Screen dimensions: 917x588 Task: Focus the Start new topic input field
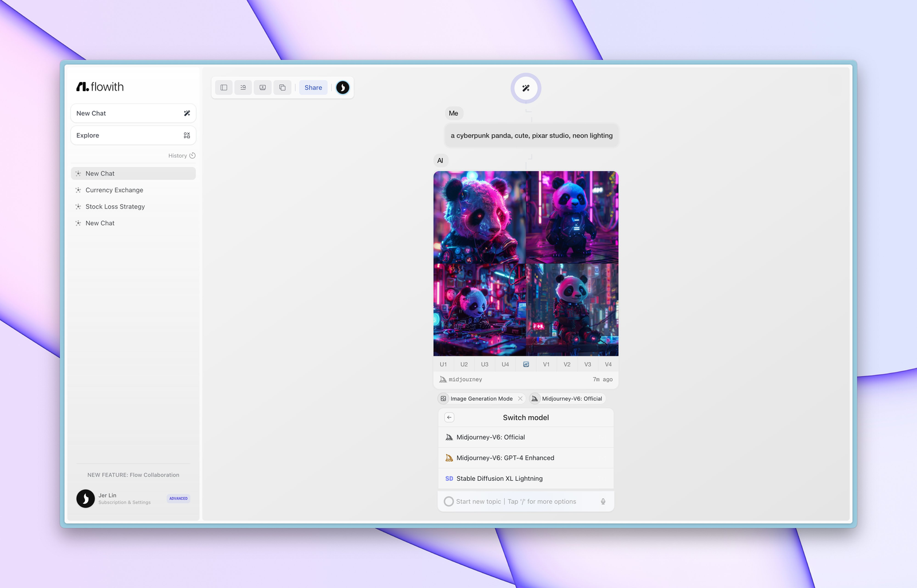tap(526, 501)
